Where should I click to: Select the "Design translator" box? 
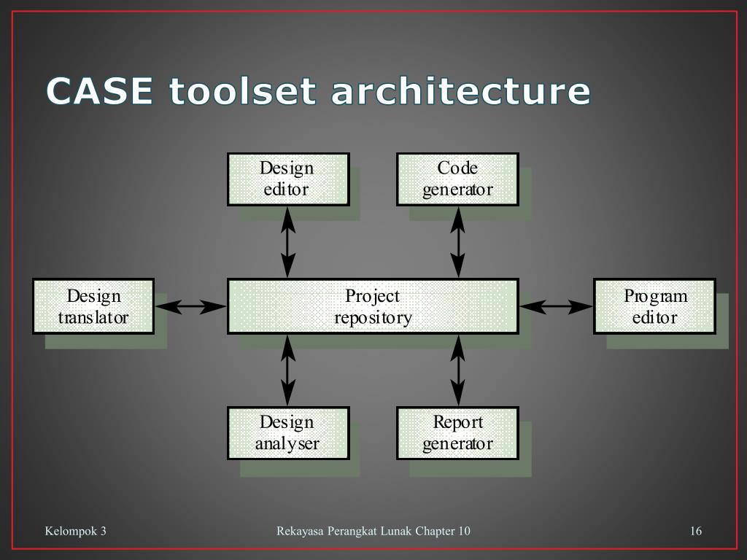click(93, 306)
